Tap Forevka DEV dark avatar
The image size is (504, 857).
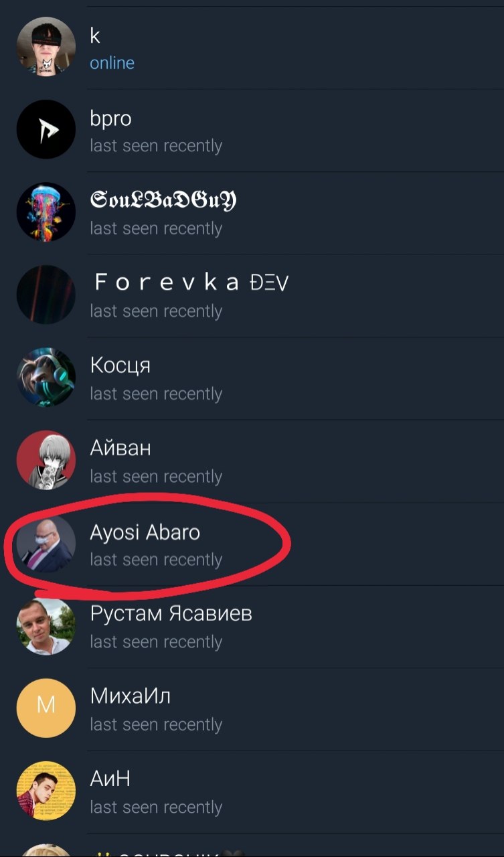tap(46, 295)
